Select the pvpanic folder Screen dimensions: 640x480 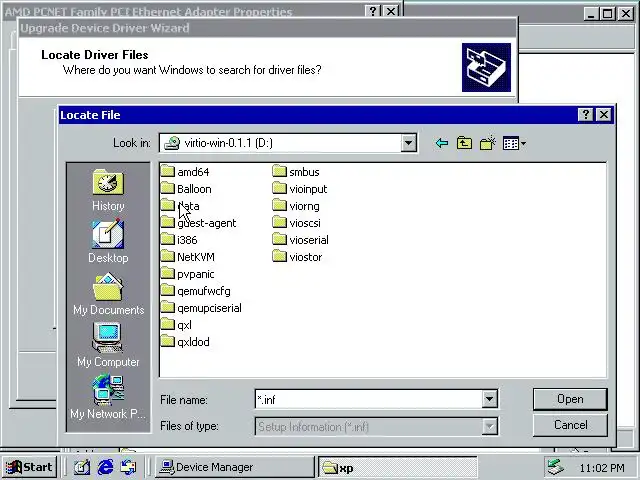tap(188, 274)
